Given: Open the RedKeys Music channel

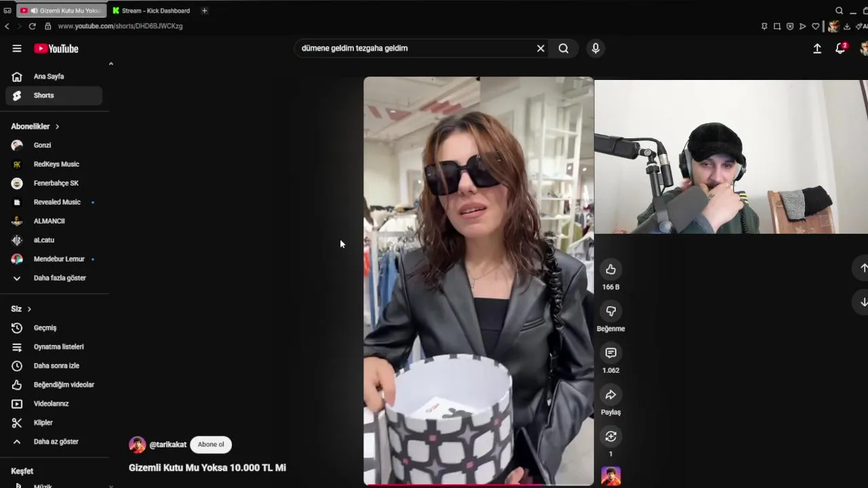Looking at the screenshot, I should (x=54, y=164).
